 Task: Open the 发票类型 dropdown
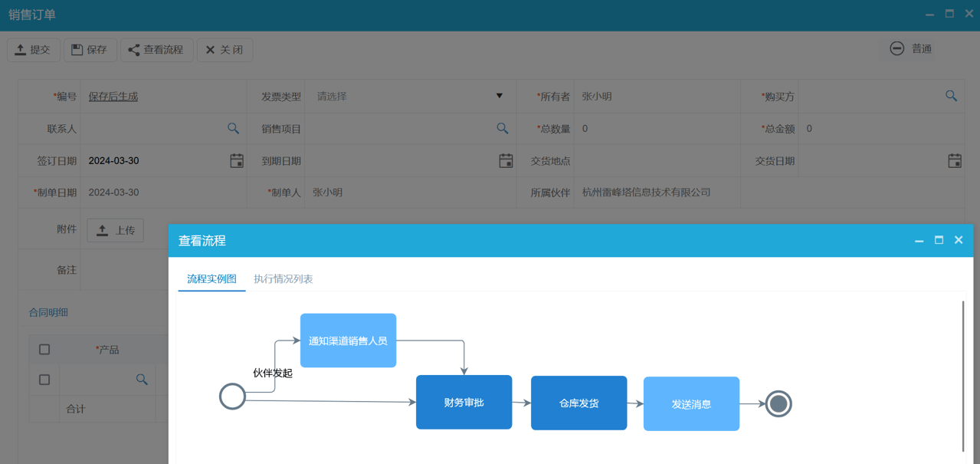coord(499,96)
